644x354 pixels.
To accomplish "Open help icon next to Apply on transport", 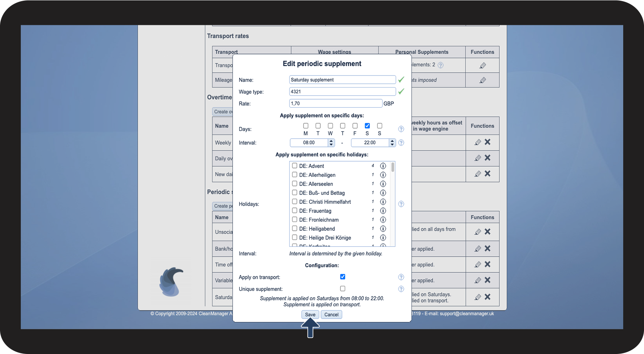I will click(x=401, y=277).
